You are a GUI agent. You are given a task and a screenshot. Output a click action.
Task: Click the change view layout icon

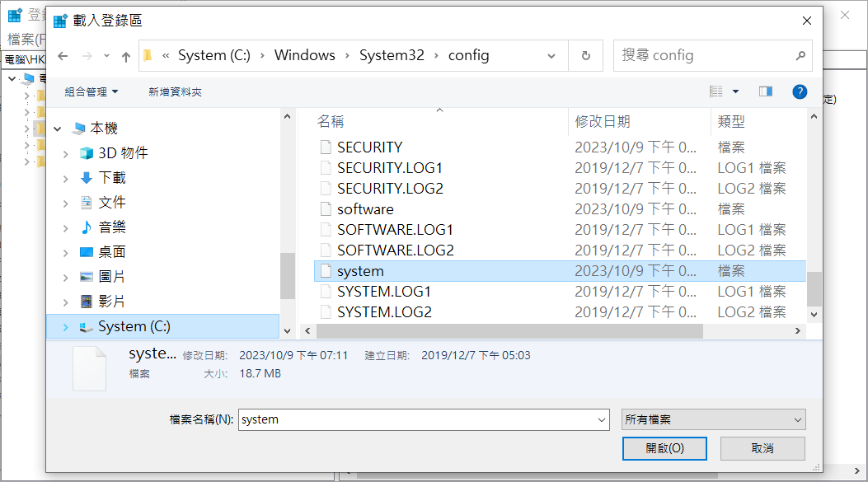pos(716,91)
